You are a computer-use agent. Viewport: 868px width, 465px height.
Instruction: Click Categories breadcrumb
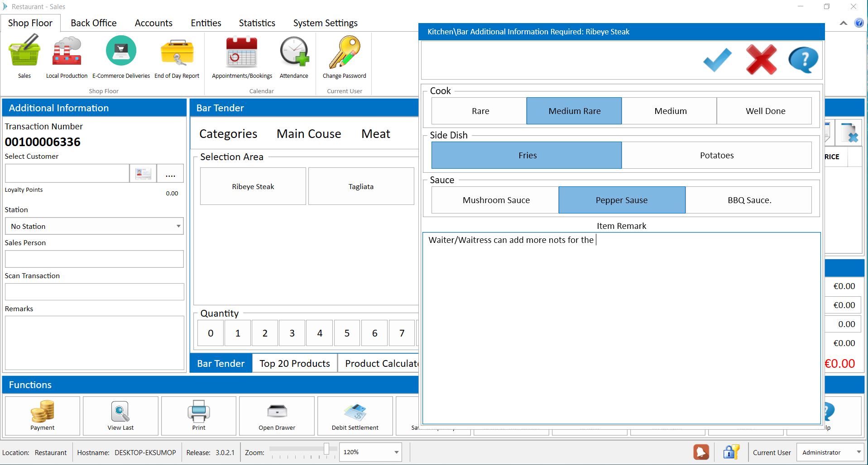tap(228, 134)
